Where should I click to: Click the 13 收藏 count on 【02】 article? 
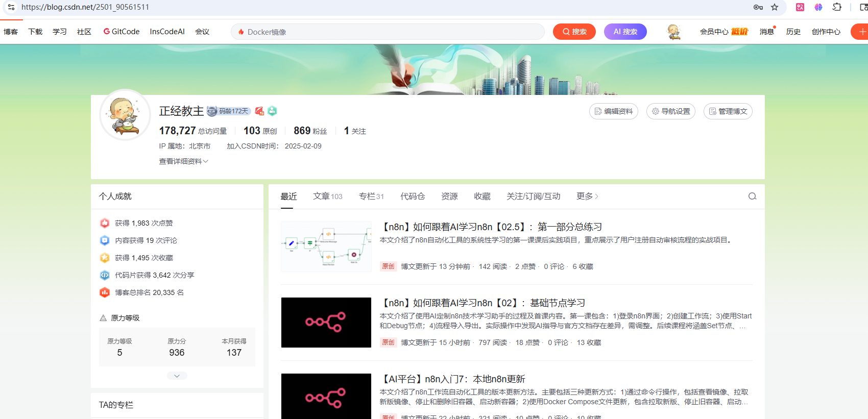click(x=589, y=342)
